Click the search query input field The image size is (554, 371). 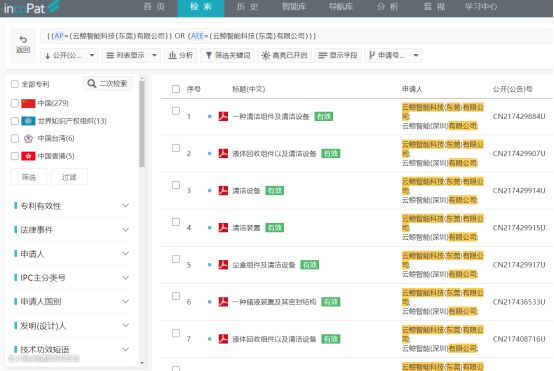click(x=296, y=36)
